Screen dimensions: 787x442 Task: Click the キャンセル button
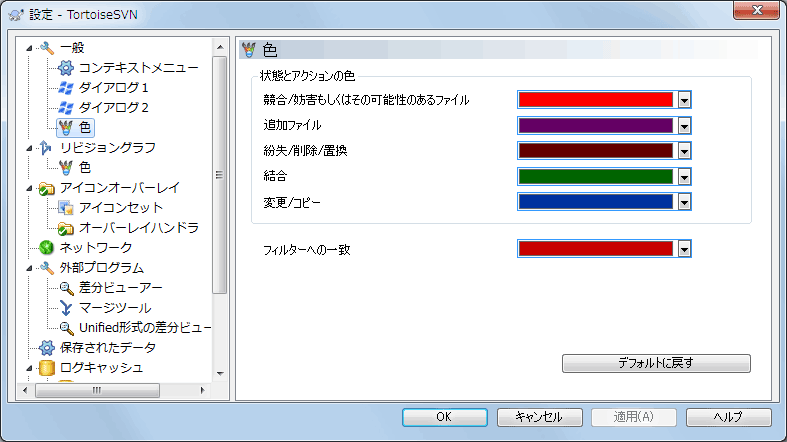[x=540, y=417]
